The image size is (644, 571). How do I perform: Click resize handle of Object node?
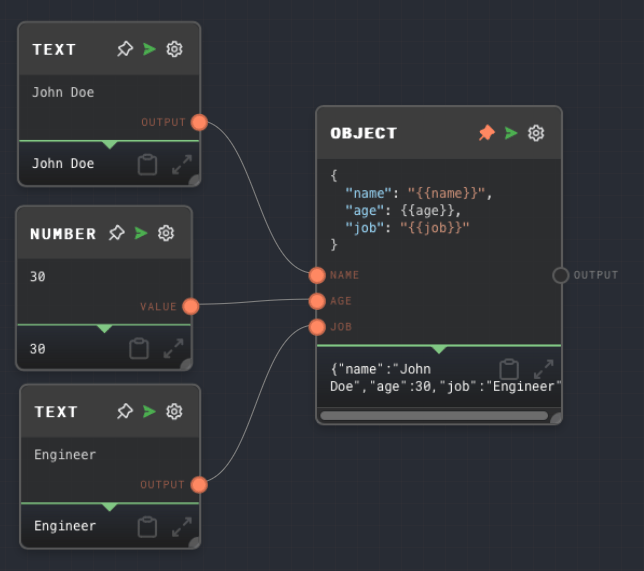coord(556,419)
